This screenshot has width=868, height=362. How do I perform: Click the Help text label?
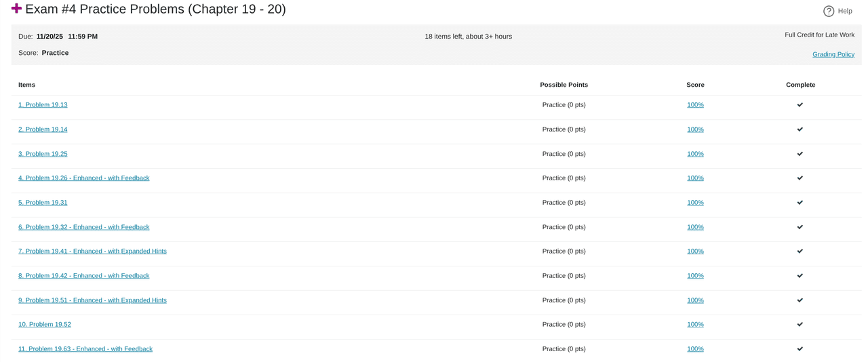(x=845, y=11)
